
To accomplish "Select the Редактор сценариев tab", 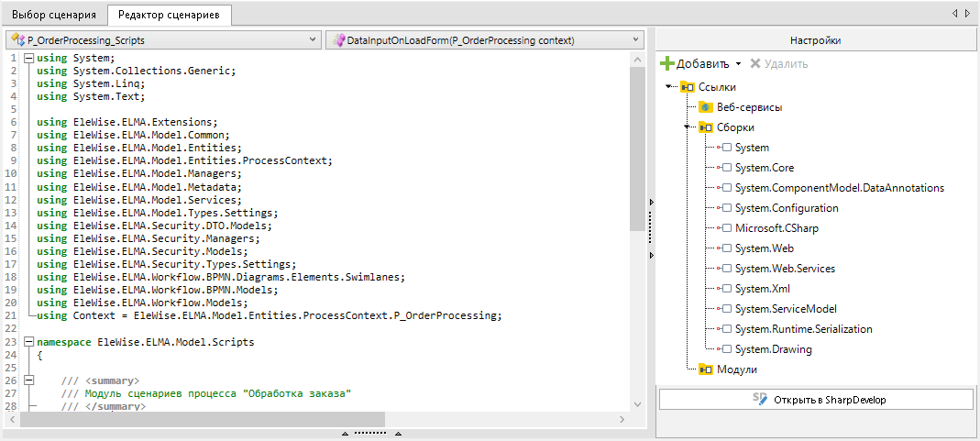I will (170, 15).
